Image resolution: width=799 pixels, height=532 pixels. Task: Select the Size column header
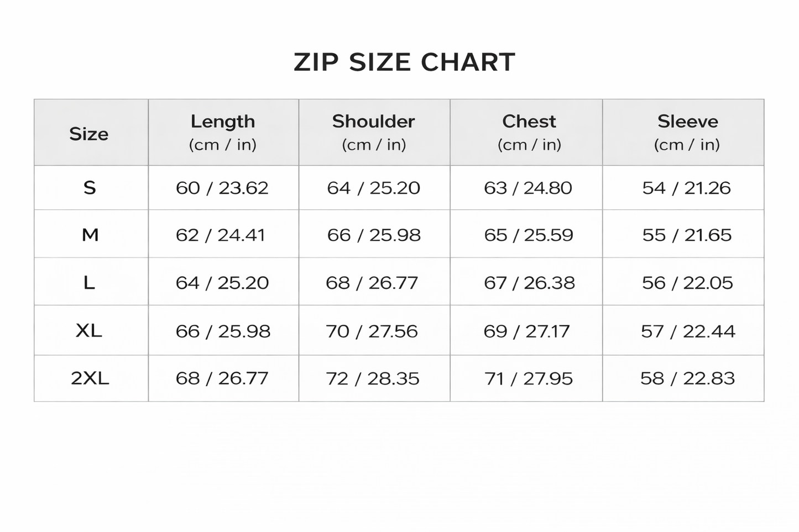click(88, 134)
